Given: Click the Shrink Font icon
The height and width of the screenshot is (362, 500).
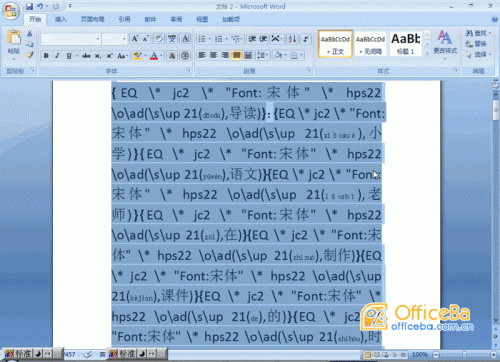Looking at the screenshot, I should (145, 39).
